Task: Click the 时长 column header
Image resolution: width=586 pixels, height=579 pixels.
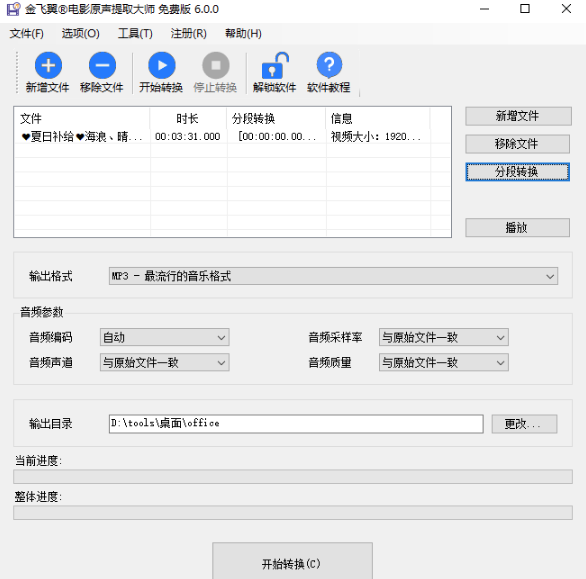Action: point(188,118)
